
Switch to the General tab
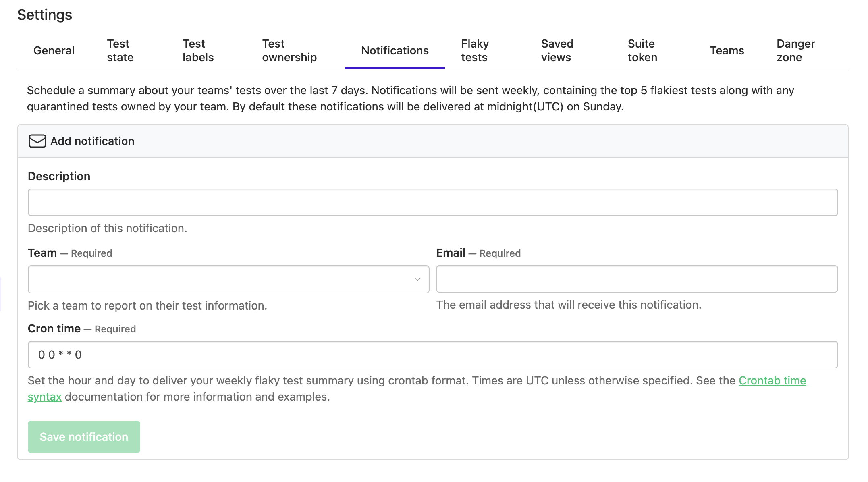point(54,51)
